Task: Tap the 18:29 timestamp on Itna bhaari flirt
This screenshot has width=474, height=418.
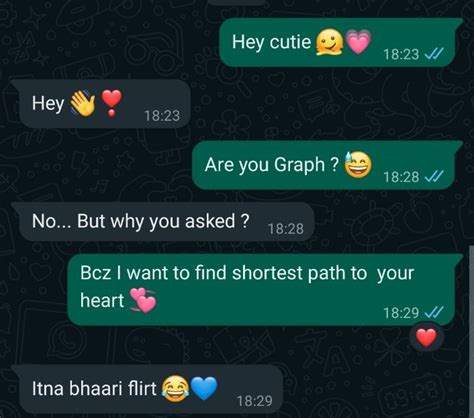Action: click(x=255, y=401)
